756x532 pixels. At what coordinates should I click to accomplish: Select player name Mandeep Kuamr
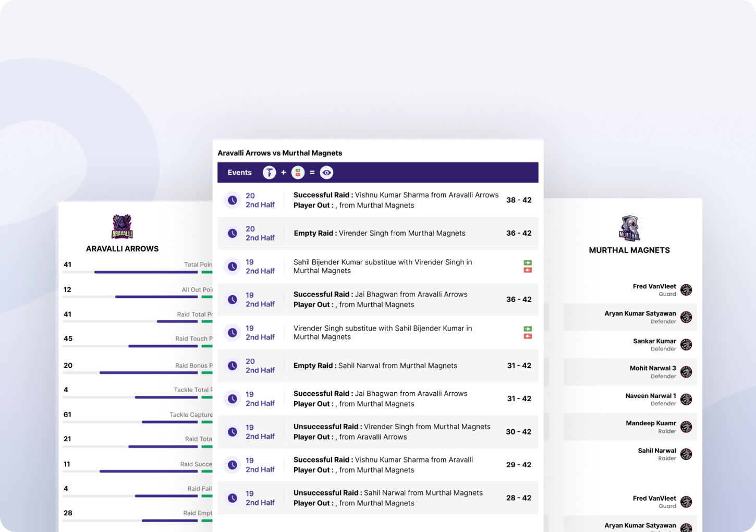[x=651, y=423]
